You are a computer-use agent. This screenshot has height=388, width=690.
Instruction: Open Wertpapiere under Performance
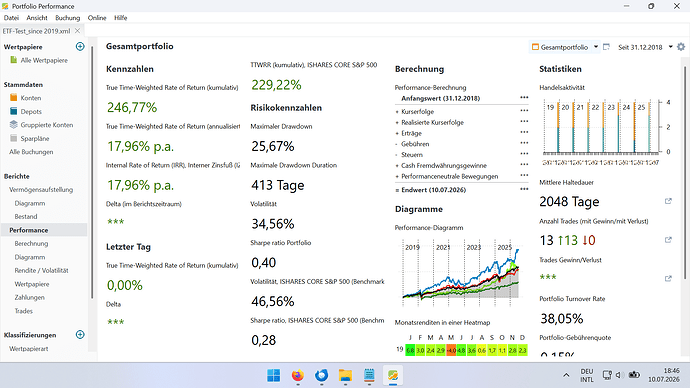click(32, 284)
